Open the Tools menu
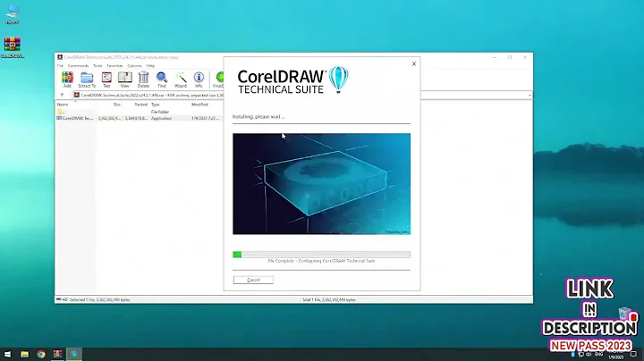This screenshot has height=361, width=644. (97, 65)
